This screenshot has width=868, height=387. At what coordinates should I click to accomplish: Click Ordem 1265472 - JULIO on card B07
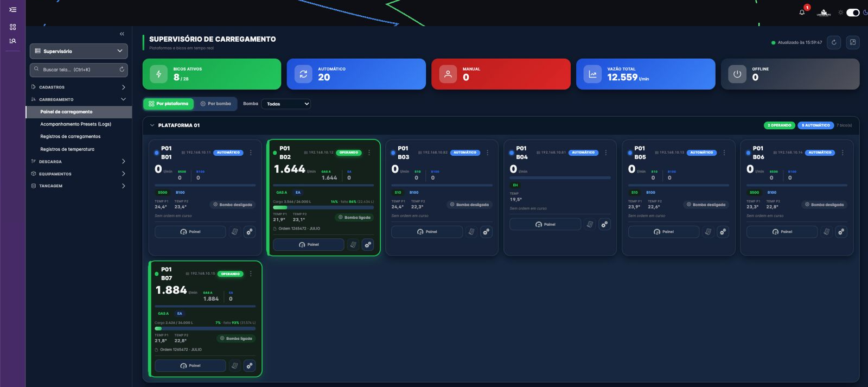pos(181,350)
